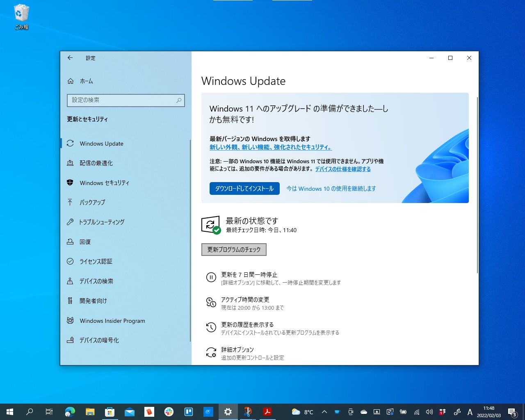525x420 pixels.
Task: Open デバイスの仕様を確認する link
Action: coord(343,169)
